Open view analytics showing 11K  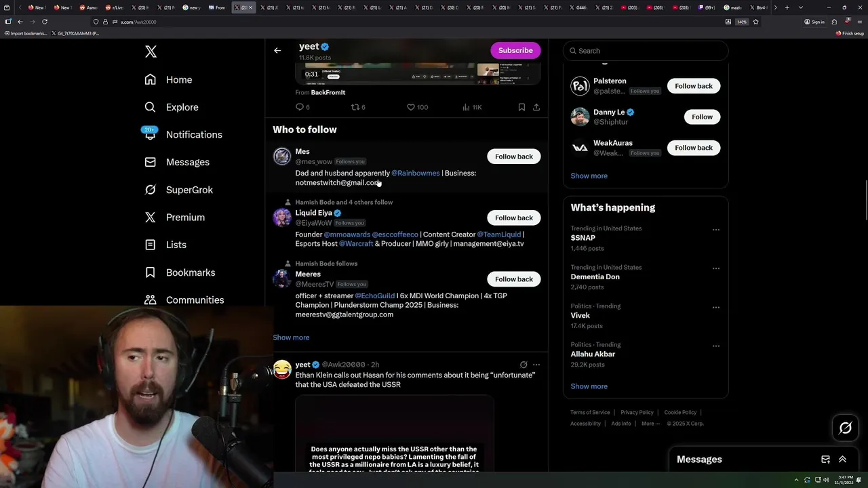click(x=471, y=107)
